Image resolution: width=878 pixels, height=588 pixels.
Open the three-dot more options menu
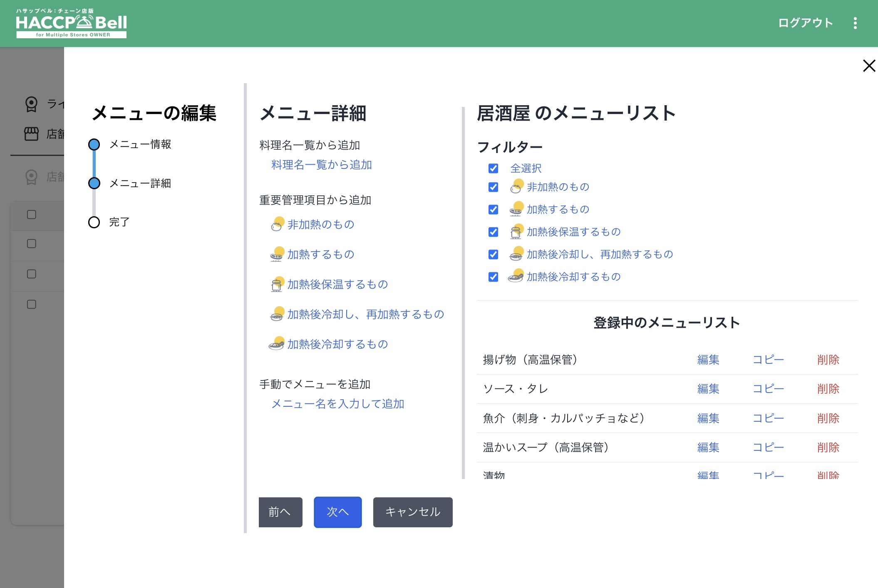point(855,23)
